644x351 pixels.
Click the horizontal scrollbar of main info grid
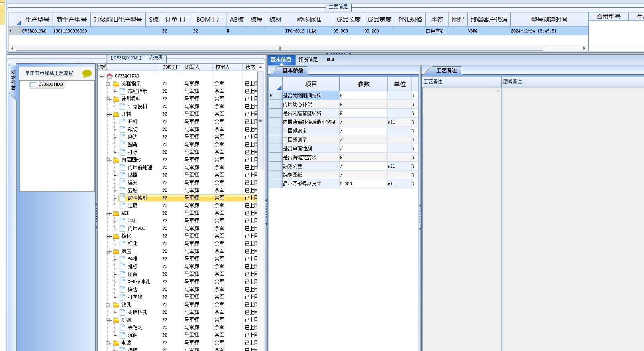pyautogui.click(x=279, y=48)
